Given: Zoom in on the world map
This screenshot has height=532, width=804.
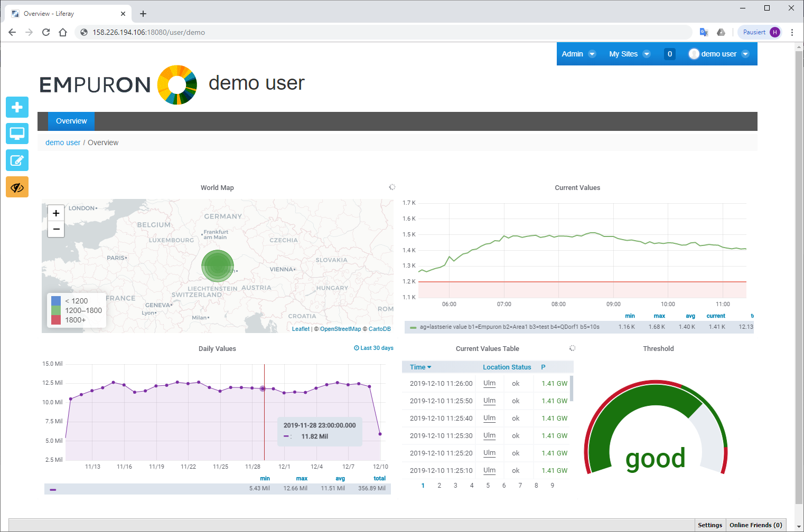Looking at the screenshot, I should click(56, 213).
